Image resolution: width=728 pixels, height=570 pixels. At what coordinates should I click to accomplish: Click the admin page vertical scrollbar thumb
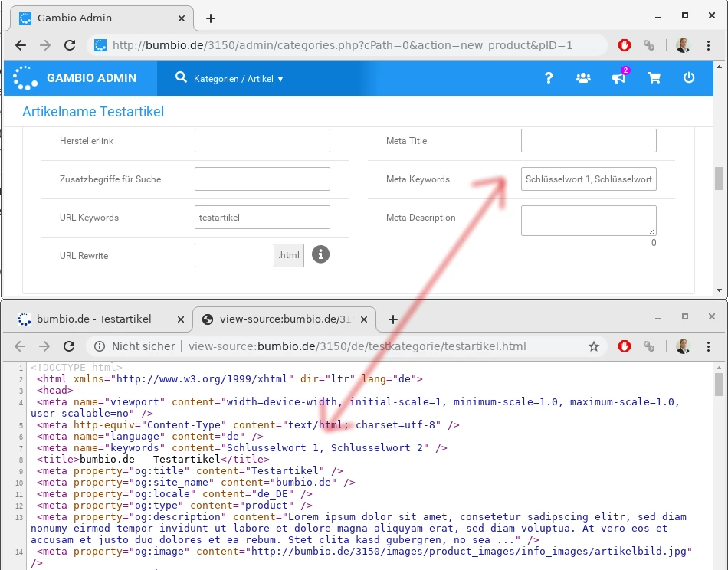click(719, 179)
